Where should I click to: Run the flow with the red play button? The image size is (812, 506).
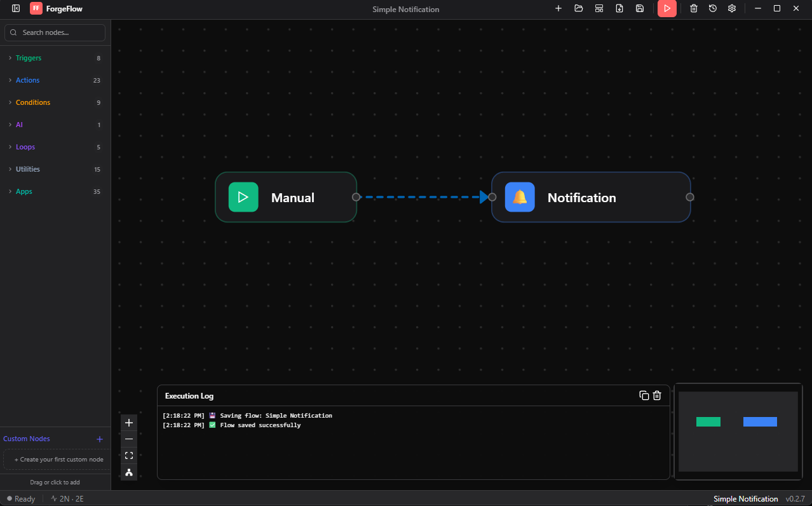667,8
